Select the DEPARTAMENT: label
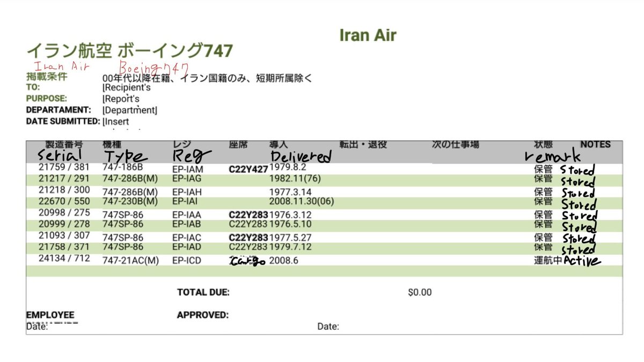This screenshot has width=644, height=362. click(x=59, y=110)
